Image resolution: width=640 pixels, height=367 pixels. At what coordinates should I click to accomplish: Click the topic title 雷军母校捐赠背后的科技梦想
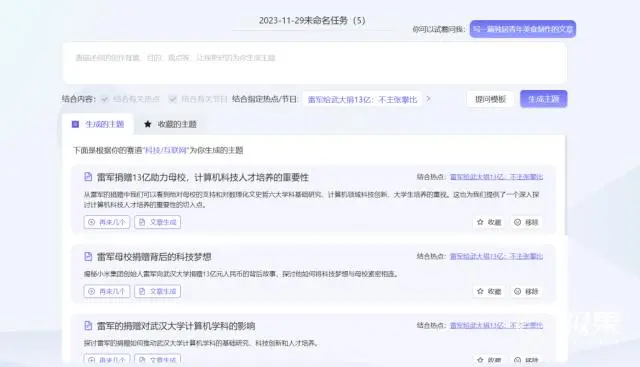click(x=154, y=257)
